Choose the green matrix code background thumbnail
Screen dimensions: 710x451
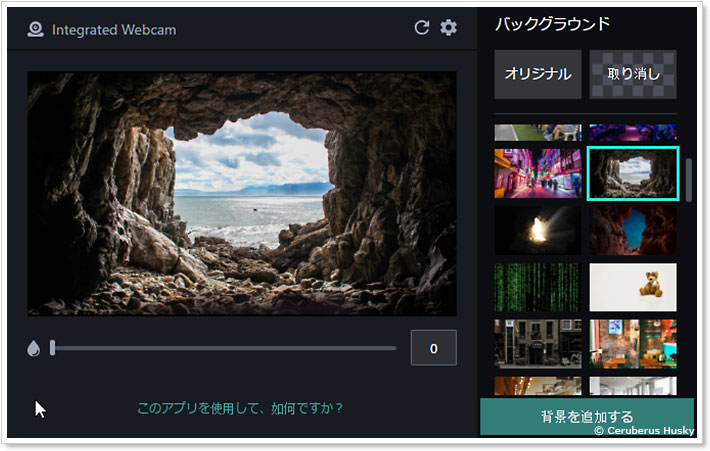(537, 288)
